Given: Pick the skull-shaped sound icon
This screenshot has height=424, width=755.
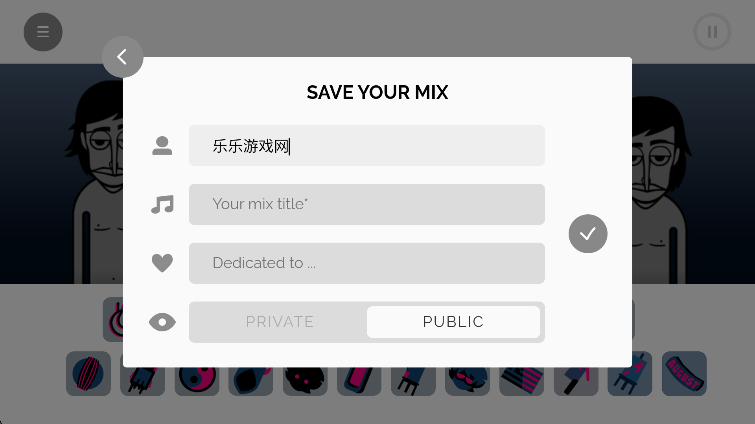Looking at the screenshot, I should click(305, 380).
